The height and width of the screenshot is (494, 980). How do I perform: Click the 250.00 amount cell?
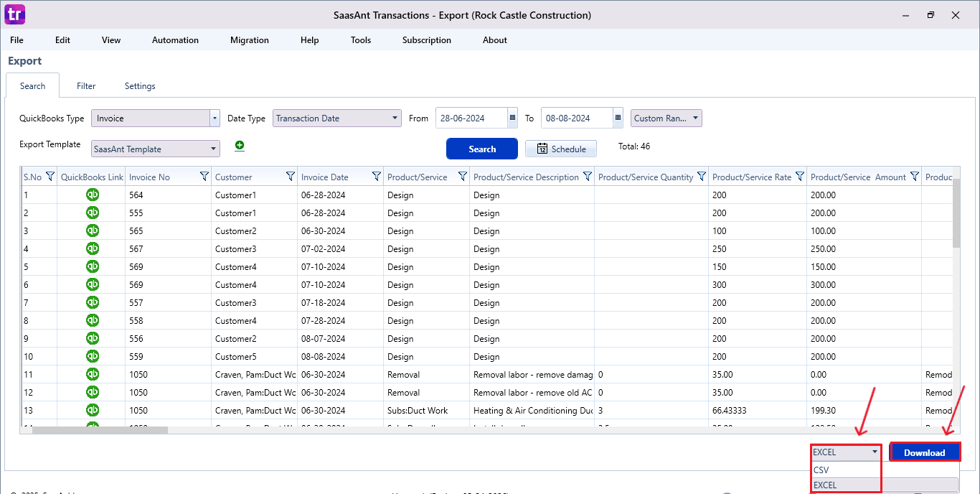[x=864, y=249]
